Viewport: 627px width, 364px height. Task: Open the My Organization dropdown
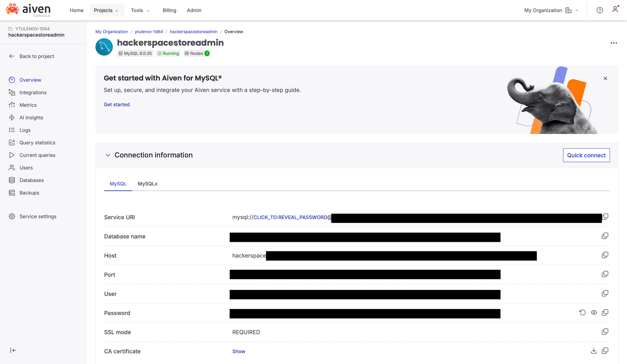551,10
